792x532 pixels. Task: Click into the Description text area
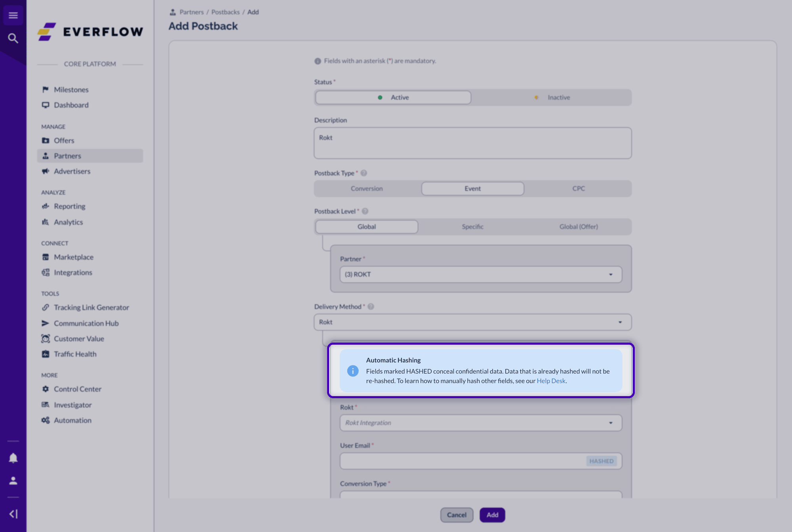pos(473,143)
